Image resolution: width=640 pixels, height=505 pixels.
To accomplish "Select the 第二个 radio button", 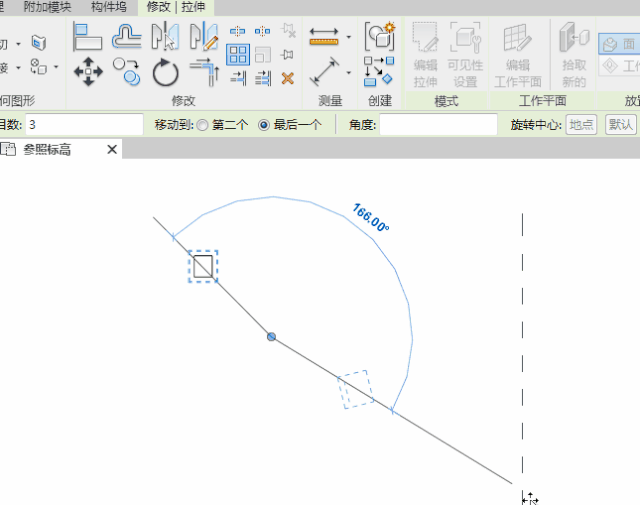I will point(202,125).
